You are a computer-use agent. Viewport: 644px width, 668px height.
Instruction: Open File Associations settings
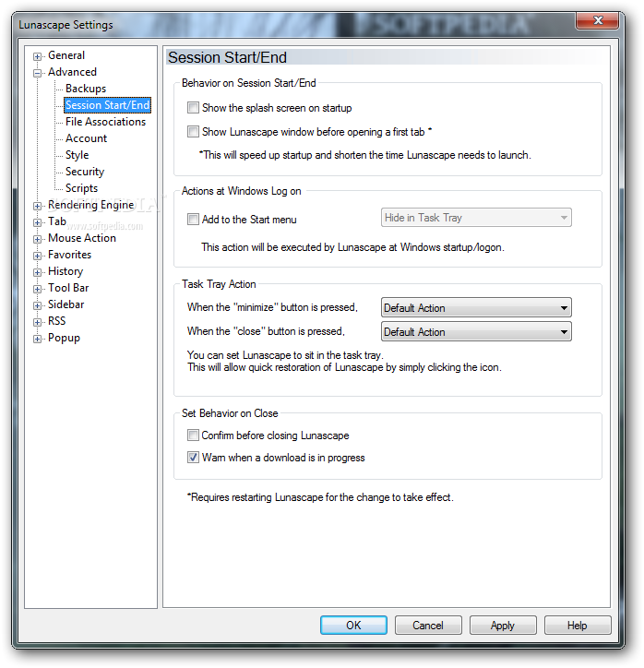pos(105,122)
